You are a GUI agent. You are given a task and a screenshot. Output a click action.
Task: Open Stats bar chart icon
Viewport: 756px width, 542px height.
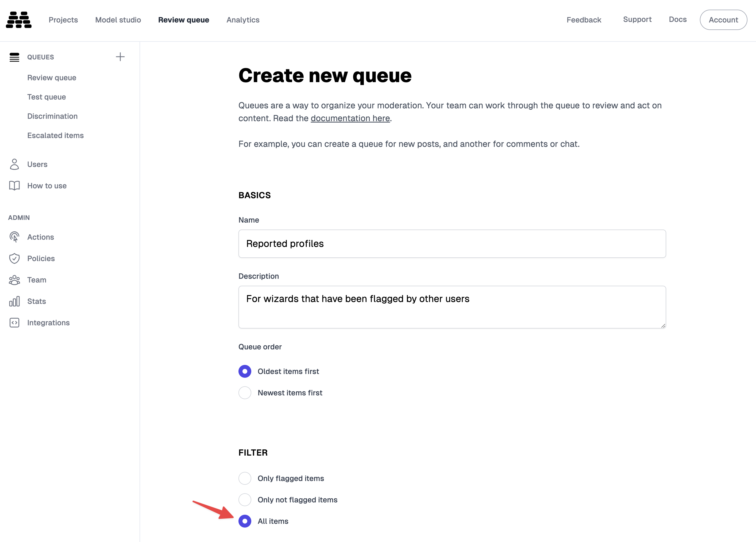point(14,301)
